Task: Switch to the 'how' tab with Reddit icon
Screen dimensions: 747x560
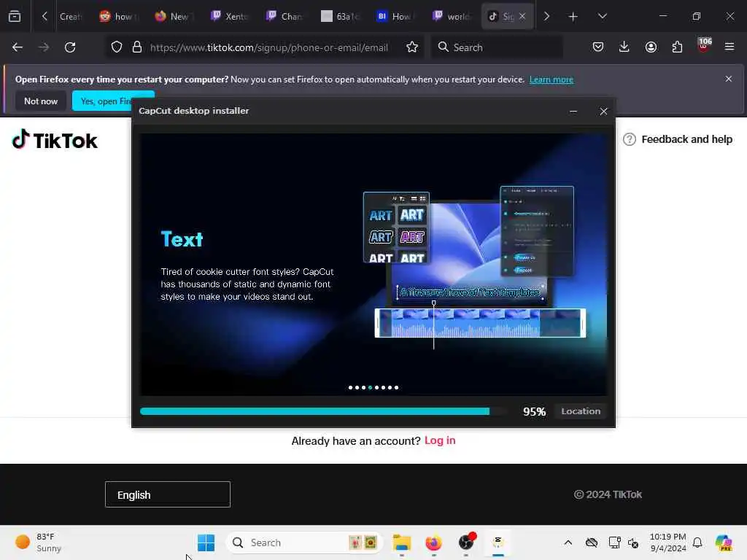Action: tap(120, 16)
